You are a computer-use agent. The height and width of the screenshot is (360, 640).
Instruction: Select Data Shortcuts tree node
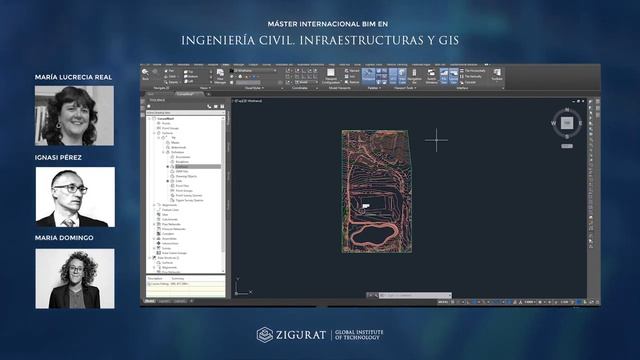pos(167,258)
